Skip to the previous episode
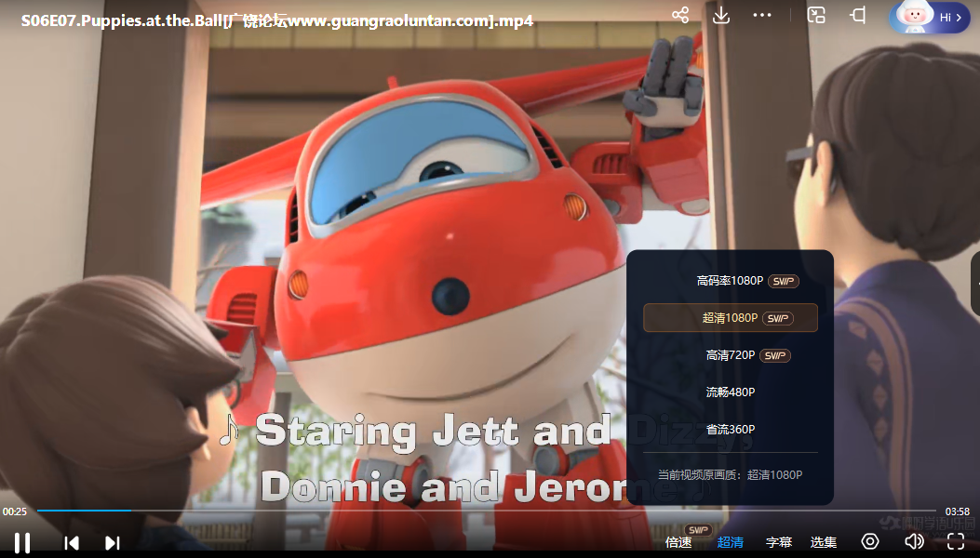The width and height of the screenshot is (980, 558). click(72, 543)
